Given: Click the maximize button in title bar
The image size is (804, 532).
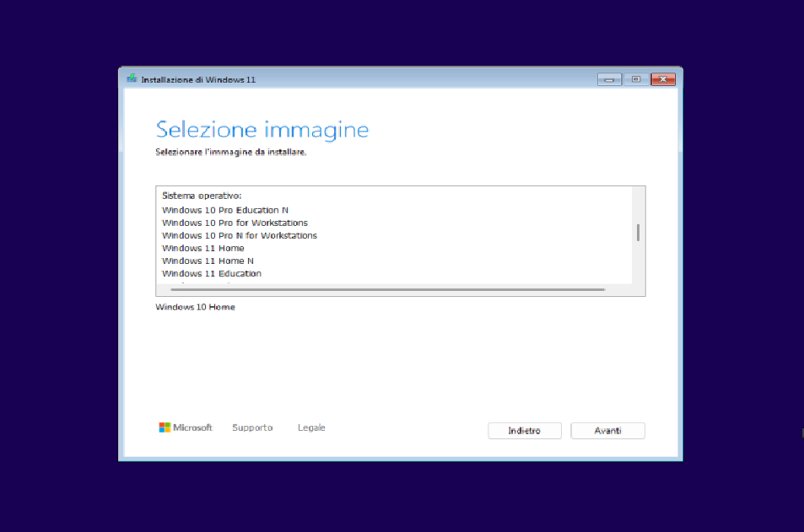Looking at the screenshot, I should click(x=636, y=79).
